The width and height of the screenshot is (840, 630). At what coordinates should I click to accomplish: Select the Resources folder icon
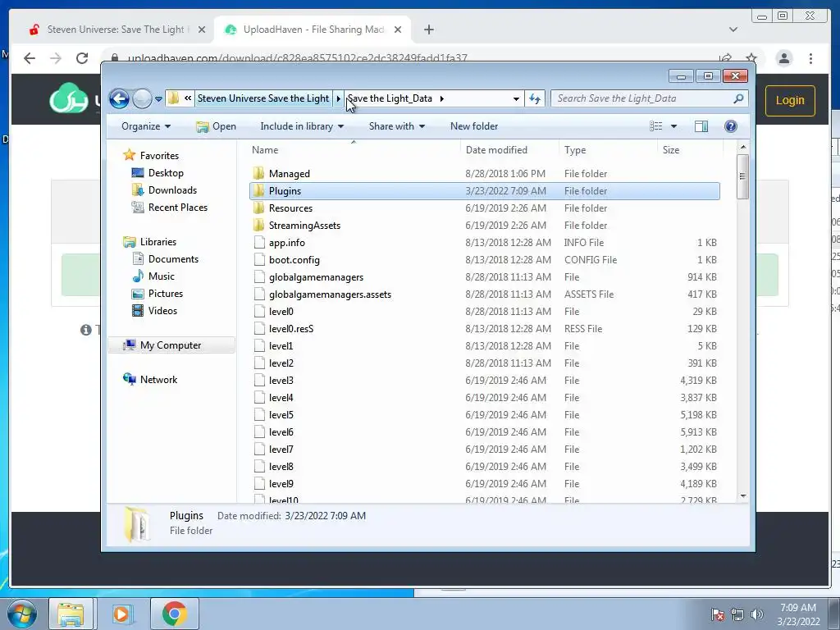coord(258,208)
